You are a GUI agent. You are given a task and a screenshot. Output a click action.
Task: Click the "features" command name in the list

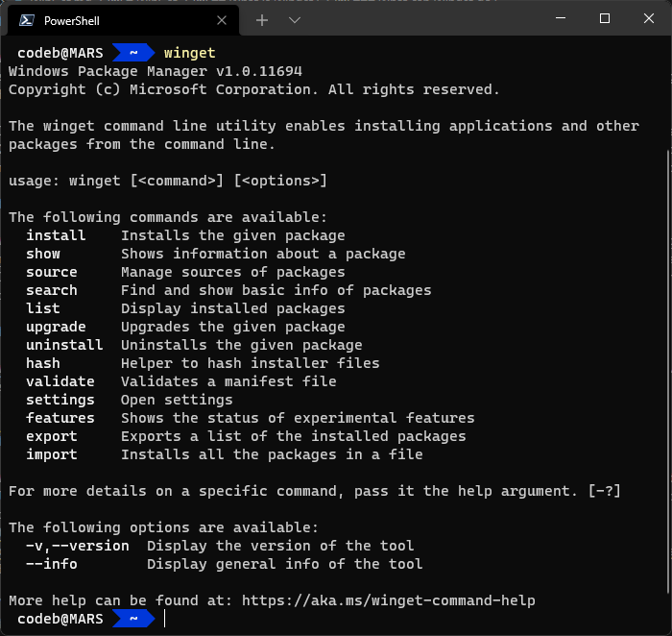pyautogui.click(x=60, y=418)
